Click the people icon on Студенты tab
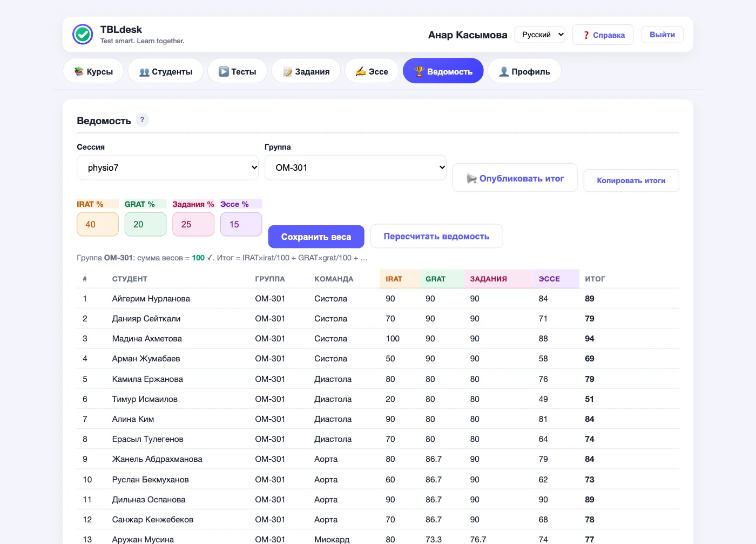This screenshot has width=756, height=544. pyautogui.click(x=144, y=72)
